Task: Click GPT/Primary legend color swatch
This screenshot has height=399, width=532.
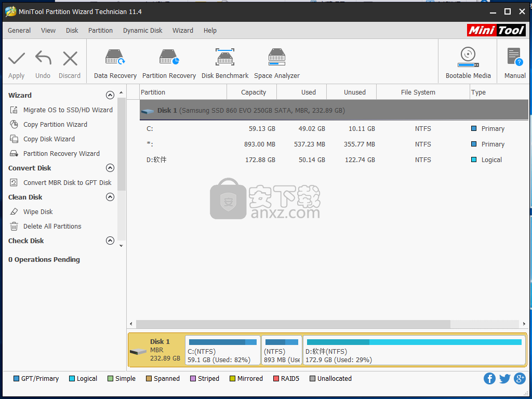Action: (16, 379)
